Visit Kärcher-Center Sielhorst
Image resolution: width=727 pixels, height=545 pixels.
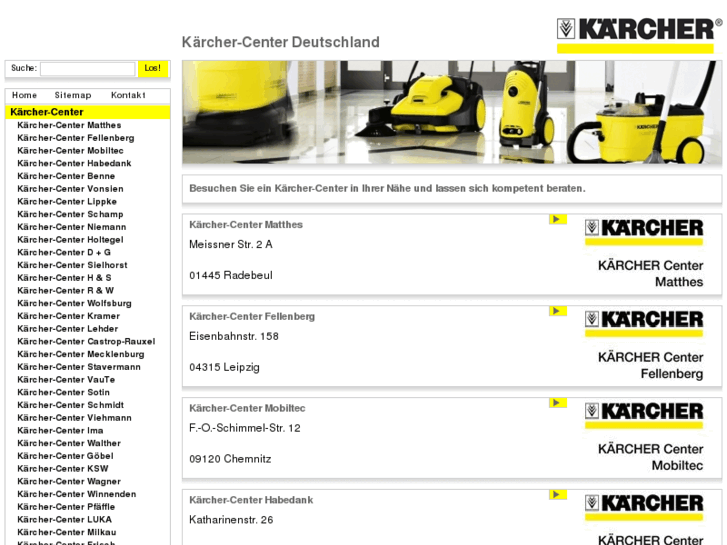click(72, 265)
